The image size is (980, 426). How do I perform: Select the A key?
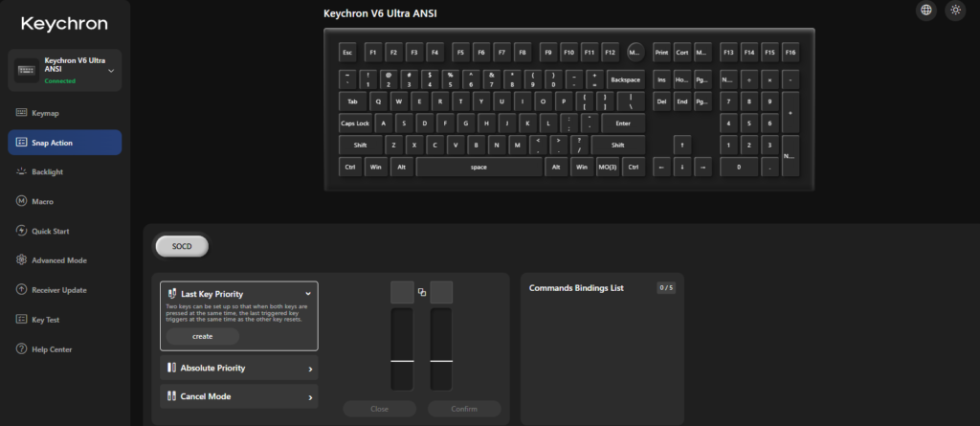click(383, 123)
